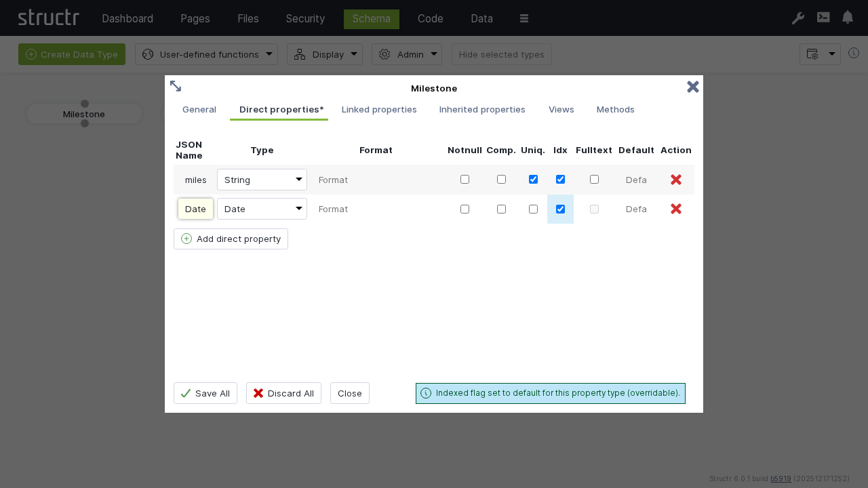Expand dialog using the resize arrows icon
The height and width of the screenshot is (488, 868).
[176, 86]
